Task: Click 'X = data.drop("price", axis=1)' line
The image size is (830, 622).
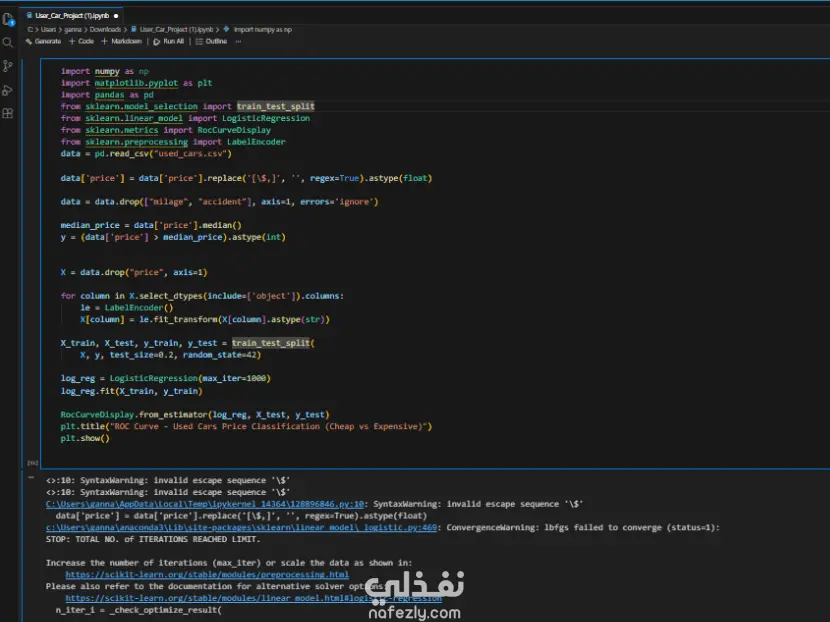Action: [x=134, y=272]
